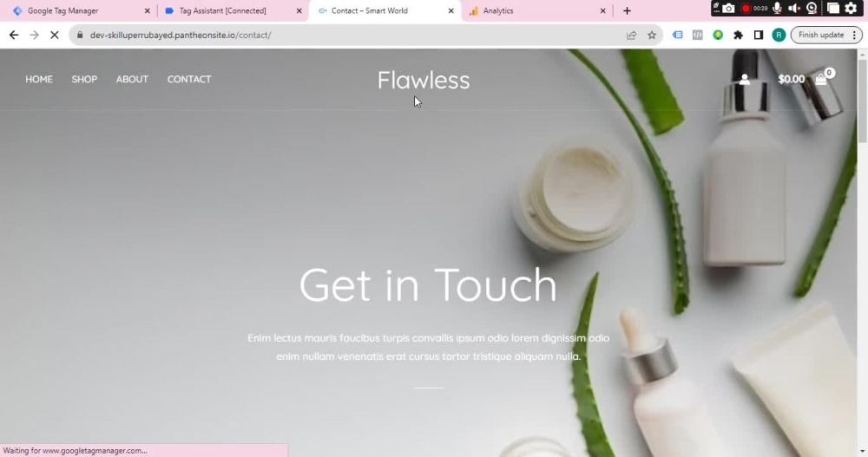Click the recorder drawing tool icon

pyautogui.click(x=716, y=7)
